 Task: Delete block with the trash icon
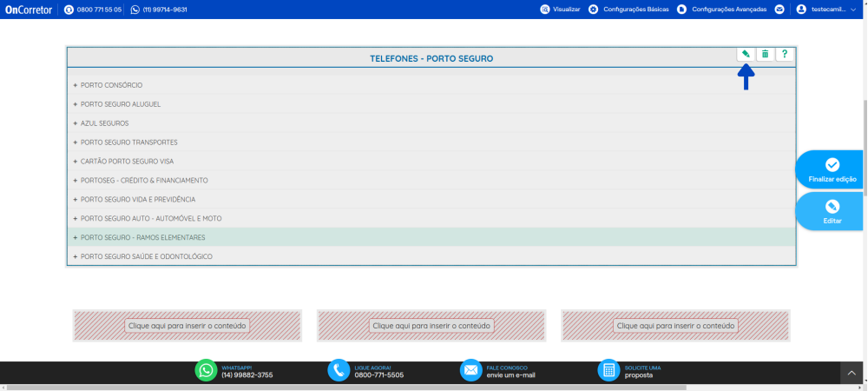tap(765, 54)
